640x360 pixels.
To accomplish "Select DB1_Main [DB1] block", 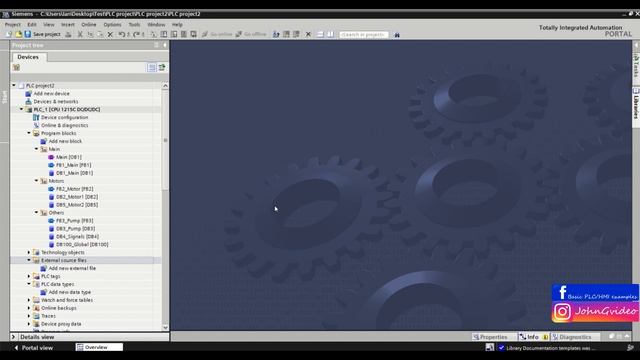I will (x=75, y=173).
